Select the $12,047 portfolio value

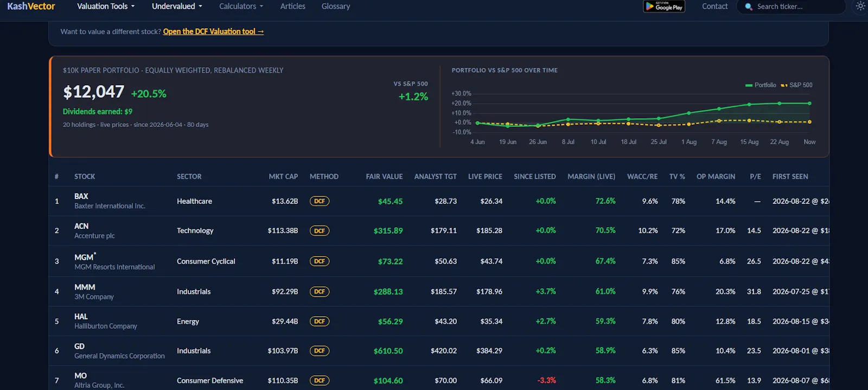click(x=94, y=92)
